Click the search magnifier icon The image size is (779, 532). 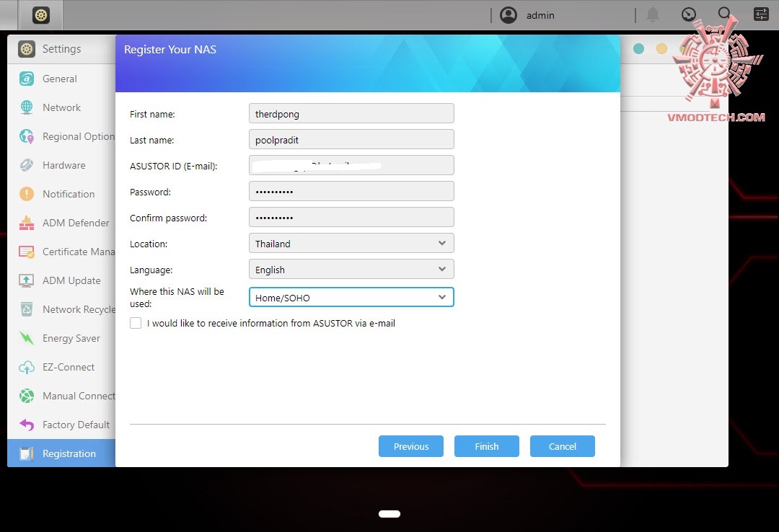tap(725, 14)
